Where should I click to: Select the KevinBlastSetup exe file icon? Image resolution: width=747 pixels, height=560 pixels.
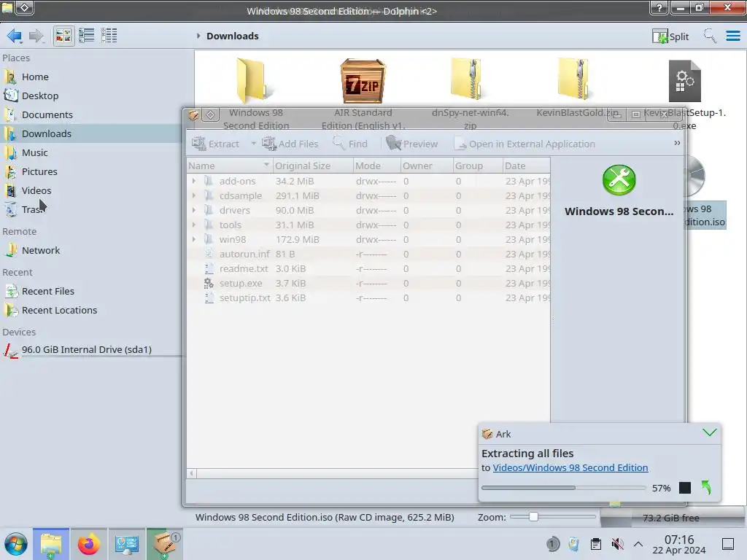pos(684,81)
